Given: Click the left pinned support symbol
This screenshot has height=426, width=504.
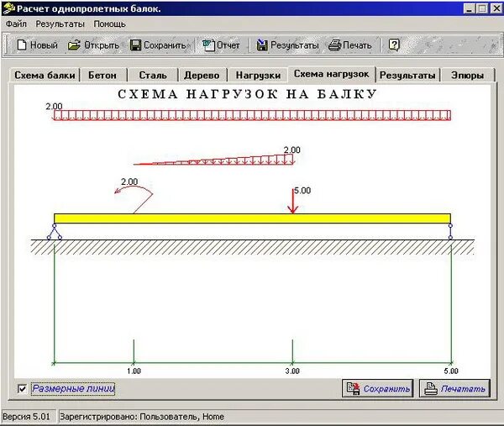Looking at the screenshot, I should point(55,232).
